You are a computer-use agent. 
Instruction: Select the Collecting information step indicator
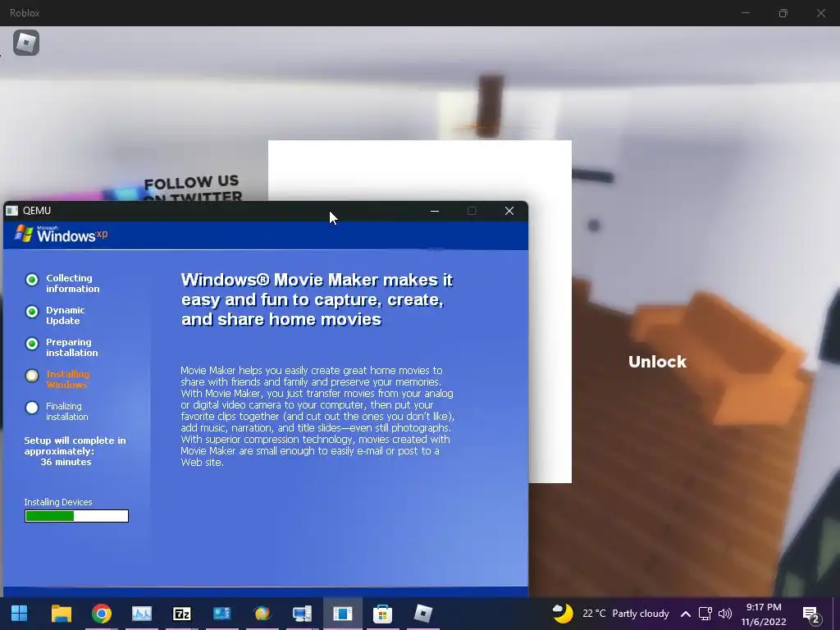[x=32, y=280]
